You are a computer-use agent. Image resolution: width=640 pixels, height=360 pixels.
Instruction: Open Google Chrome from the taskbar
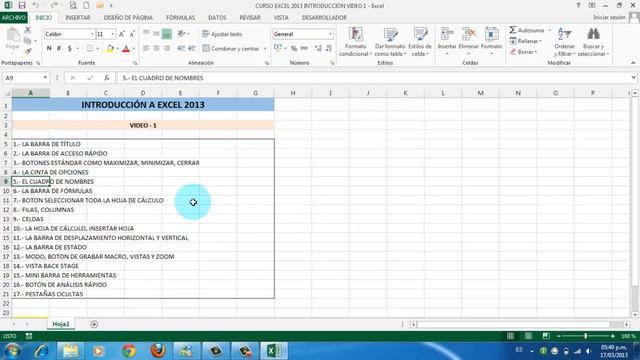tap(129, 351)
